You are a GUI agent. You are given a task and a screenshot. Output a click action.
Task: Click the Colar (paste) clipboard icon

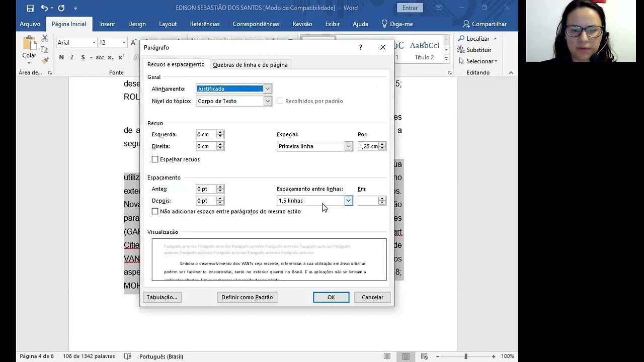click(x=29, y=44)
